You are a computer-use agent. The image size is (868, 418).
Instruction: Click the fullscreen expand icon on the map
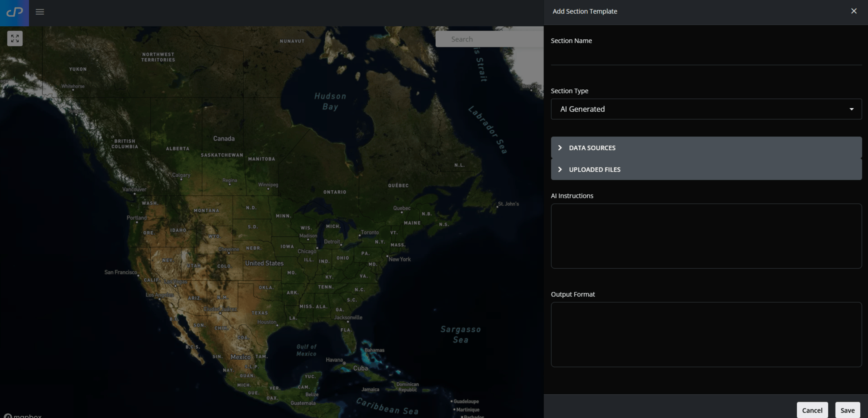[x=15, y=38]
